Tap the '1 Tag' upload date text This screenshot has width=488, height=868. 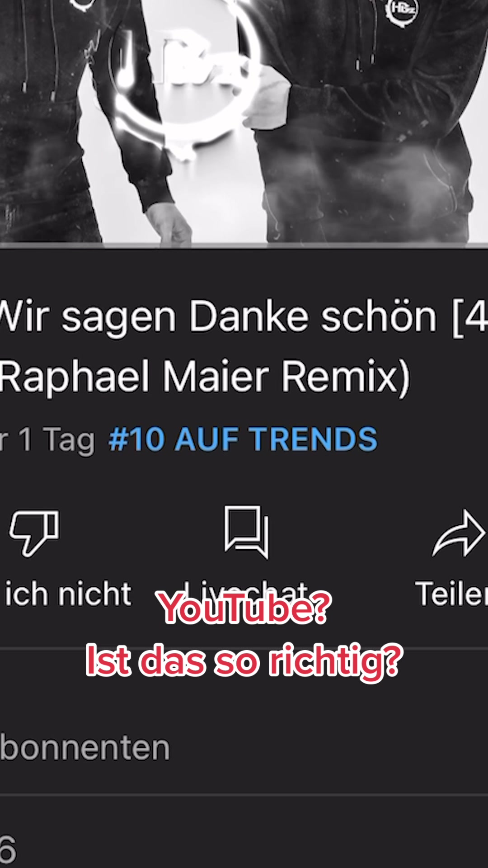pos(56,439)
